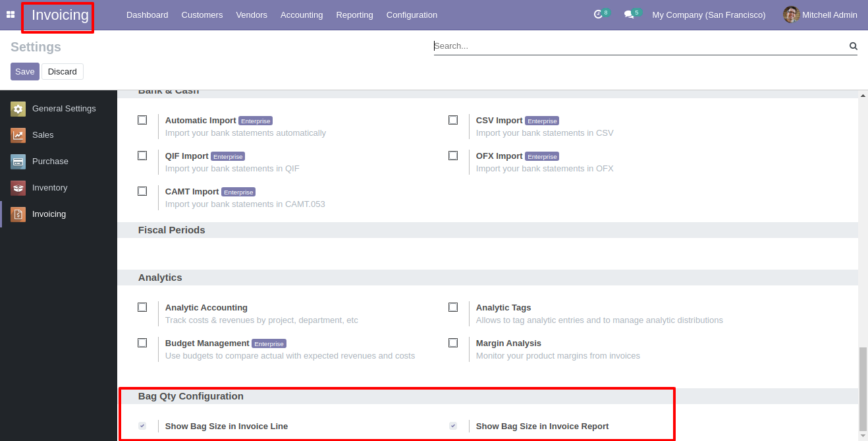Select Sales settings tab
This screenshot has height=441, width=868.
click(59, 135)
